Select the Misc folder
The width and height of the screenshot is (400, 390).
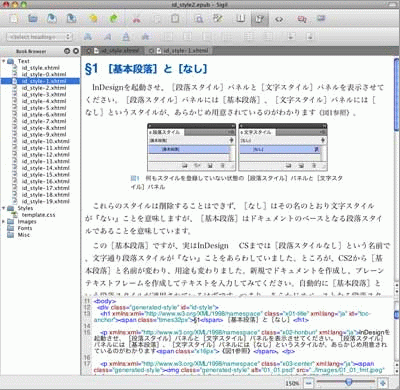pos(24,235)
